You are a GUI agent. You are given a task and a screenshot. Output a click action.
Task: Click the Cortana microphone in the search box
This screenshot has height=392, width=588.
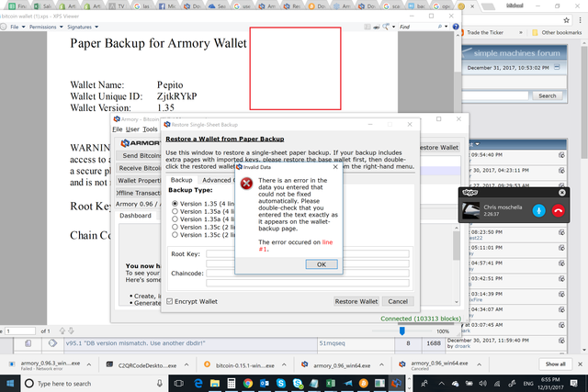(x=159, y=384)
